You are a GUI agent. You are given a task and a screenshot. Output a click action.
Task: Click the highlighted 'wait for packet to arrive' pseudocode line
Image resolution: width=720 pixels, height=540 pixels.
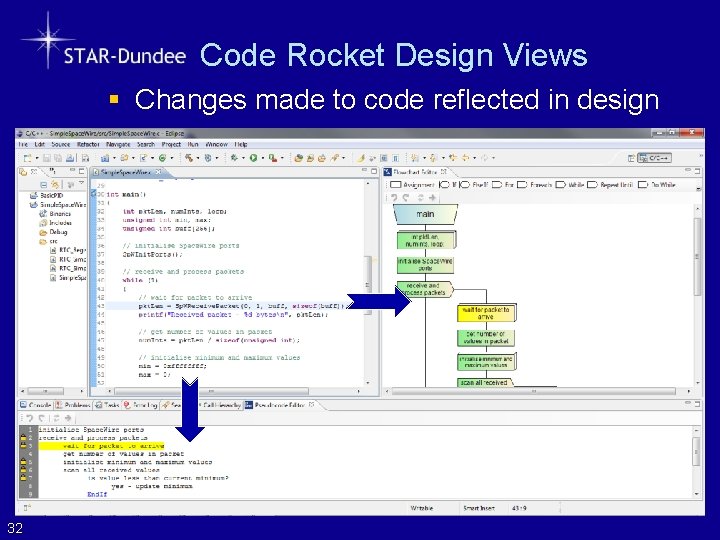(101, 446)
